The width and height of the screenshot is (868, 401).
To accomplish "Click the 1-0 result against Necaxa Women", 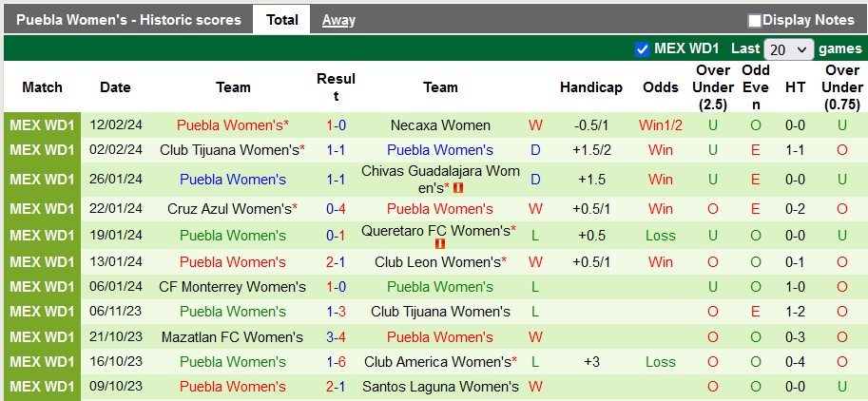I will pos(336,125).
